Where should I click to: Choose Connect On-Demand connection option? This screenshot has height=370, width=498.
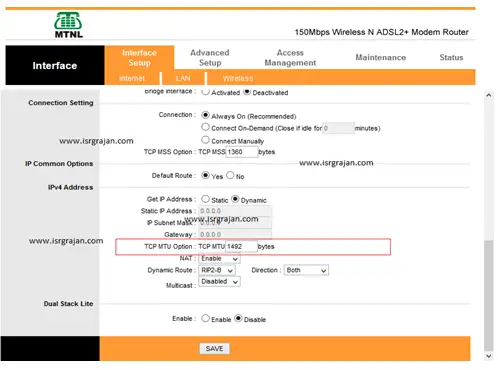tap(205, 127)
